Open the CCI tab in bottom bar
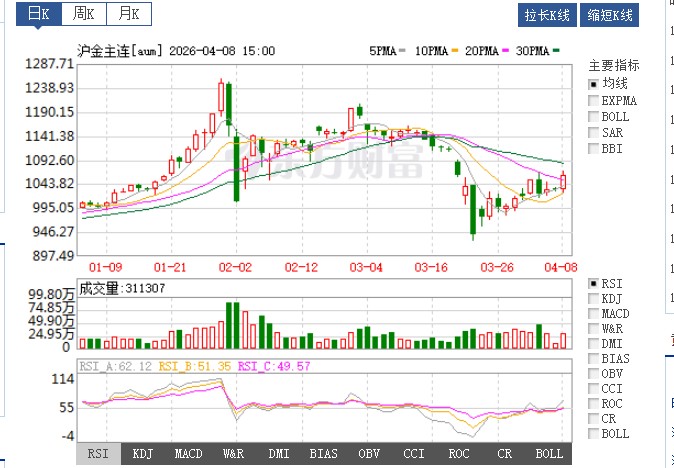Viewport: 674px width, 468px height. point(413,454)
